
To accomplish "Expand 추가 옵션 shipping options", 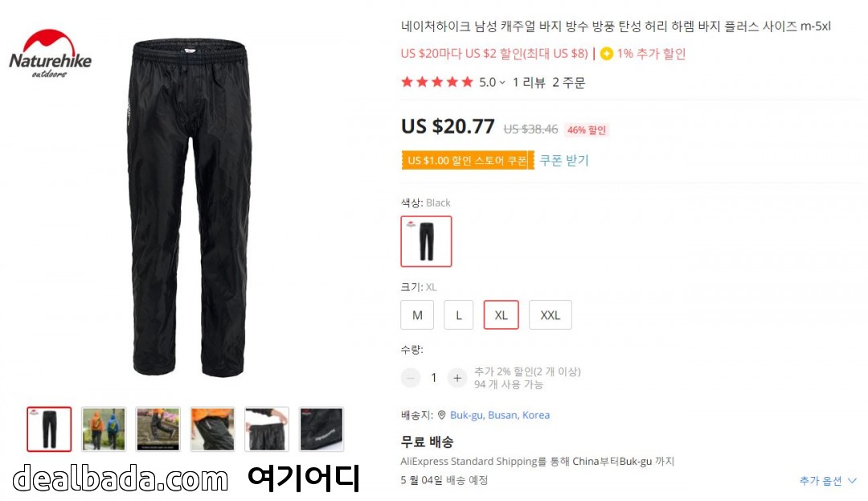I will pyautogui.click(x=828, y=481).
